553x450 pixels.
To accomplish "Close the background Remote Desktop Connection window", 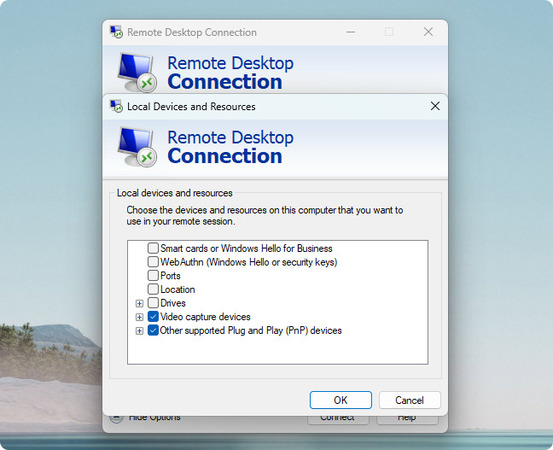I will (428, 32).
